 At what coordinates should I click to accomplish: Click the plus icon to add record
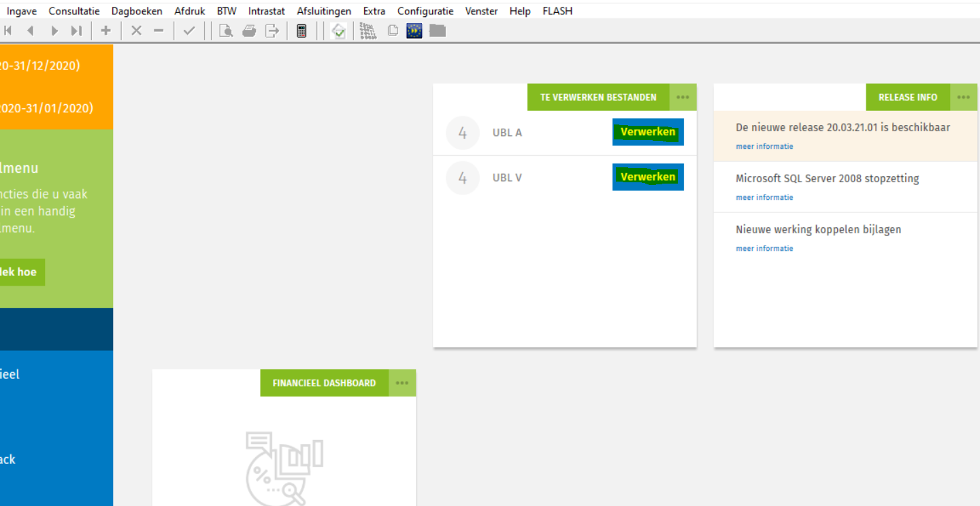pos(105,31)
